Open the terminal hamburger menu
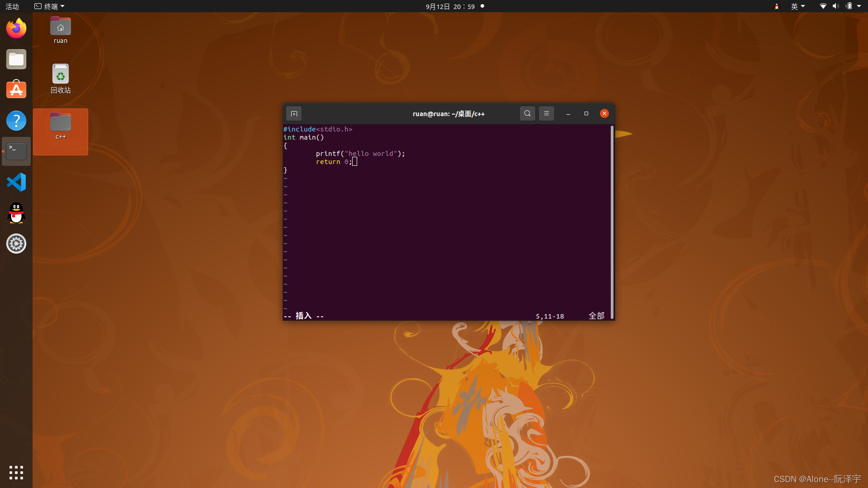 click(546, 113)
